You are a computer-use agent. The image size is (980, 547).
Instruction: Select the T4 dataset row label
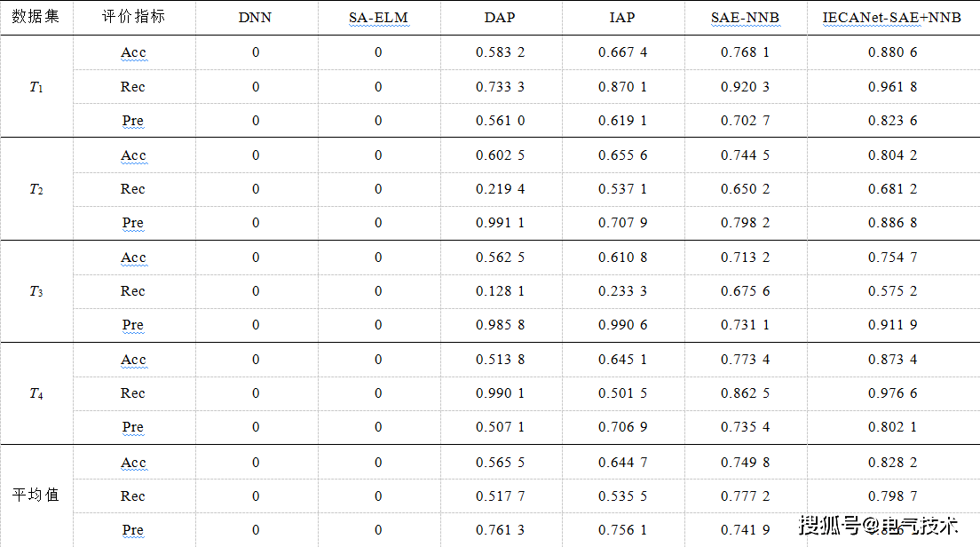pyautogui.click(x=36, y=393)
